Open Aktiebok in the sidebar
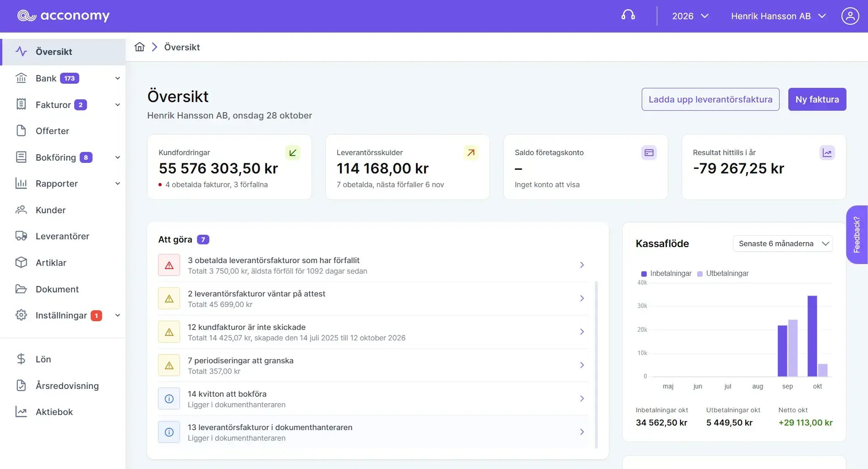This screenshot has height=469, width=868. pos(63,412)
